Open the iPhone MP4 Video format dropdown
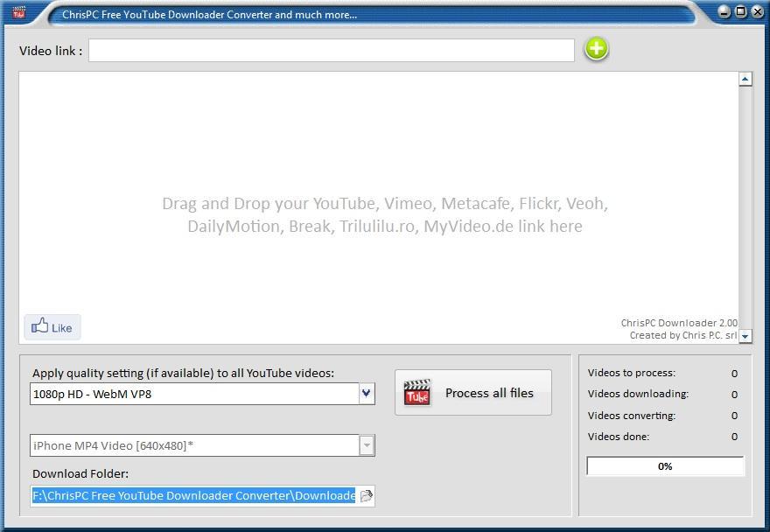This screenshot has height=532, width=770. pos(367,445)
